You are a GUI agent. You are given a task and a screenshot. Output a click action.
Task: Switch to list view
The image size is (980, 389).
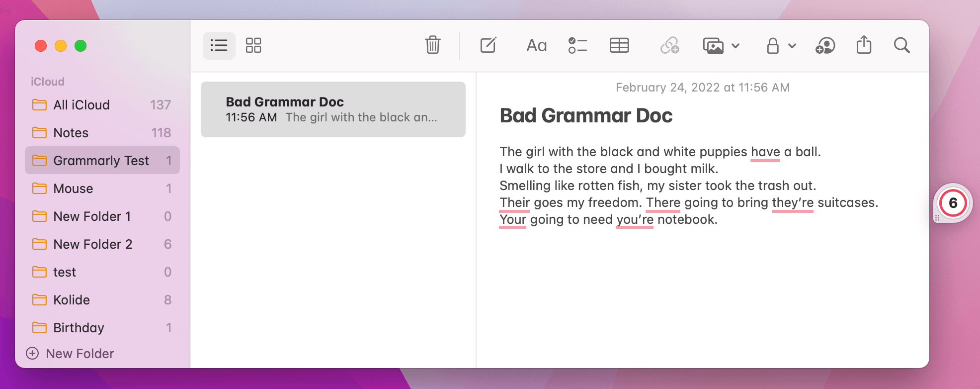click(219, 46)
